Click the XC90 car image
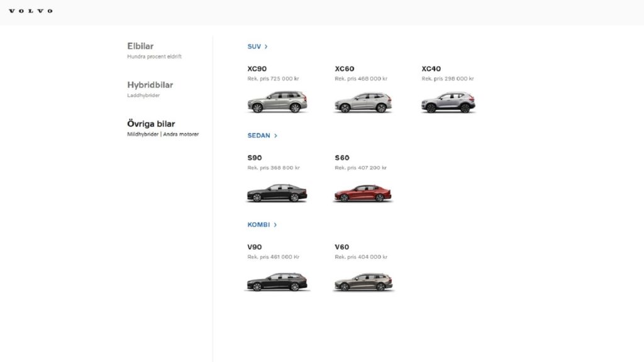Viewport: 644px width, 362px height. (x=277, y=102)
